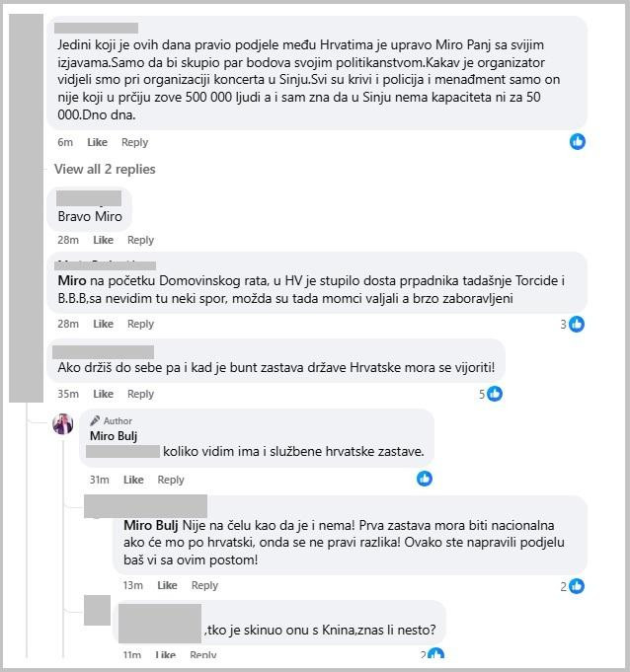
Task: Open Miro Bulj's profile picture
Action: 64,424
